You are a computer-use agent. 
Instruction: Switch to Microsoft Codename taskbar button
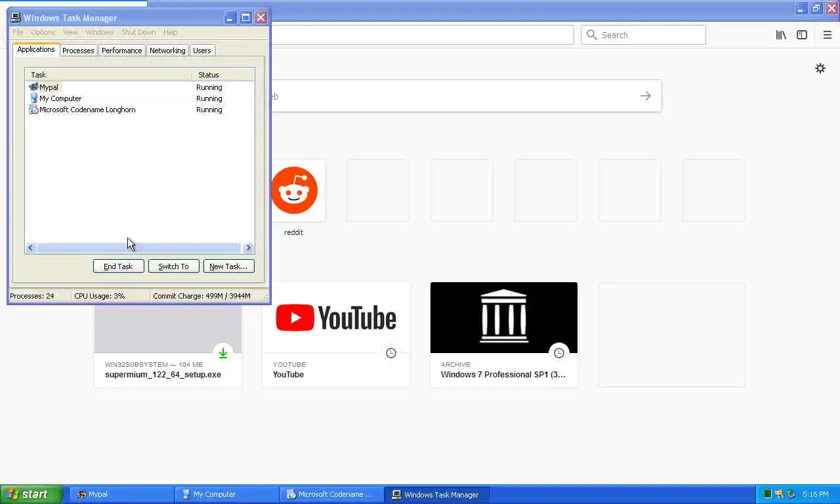[331, 494]
